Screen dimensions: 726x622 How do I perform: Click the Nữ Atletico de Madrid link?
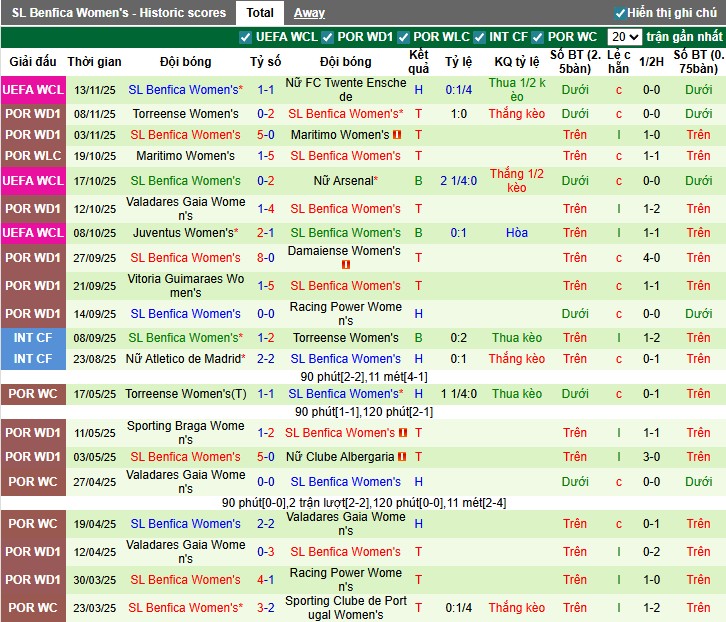183,359
